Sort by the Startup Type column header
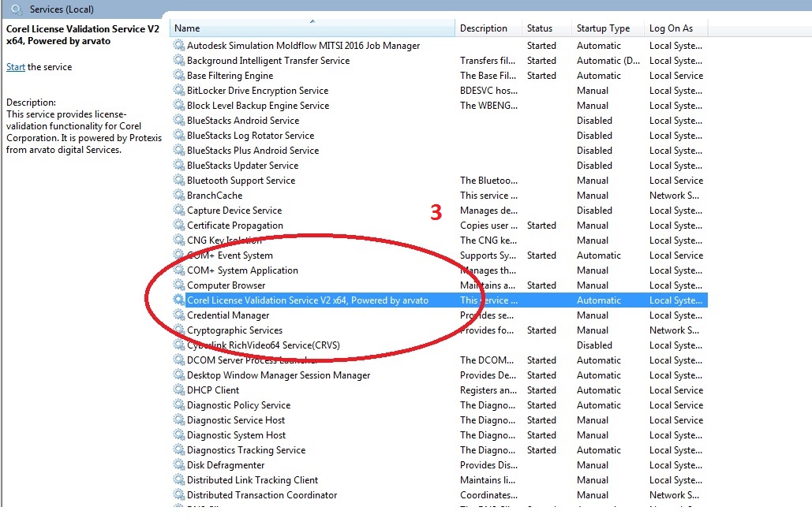This screenshot has width=812, height=522. pyautogui.click(x=608, y=28)
